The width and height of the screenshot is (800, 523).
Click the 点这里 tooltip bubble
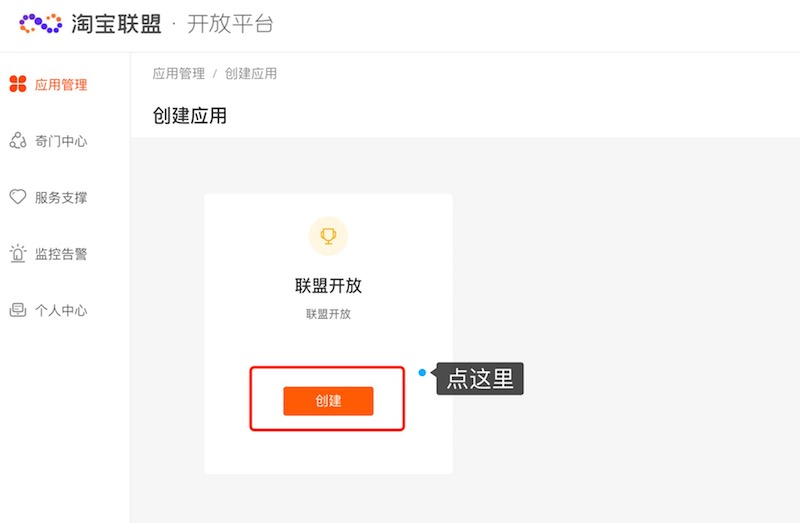click(x=481, y=379)
